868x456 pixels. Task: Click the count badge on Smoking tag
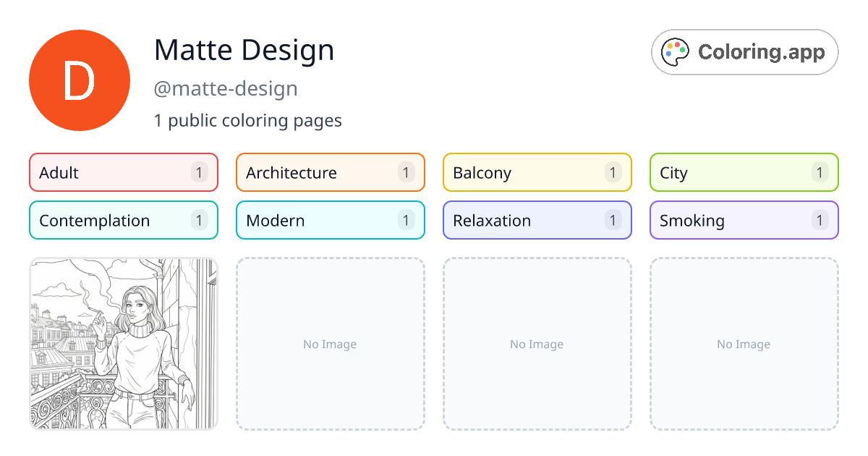820,220
